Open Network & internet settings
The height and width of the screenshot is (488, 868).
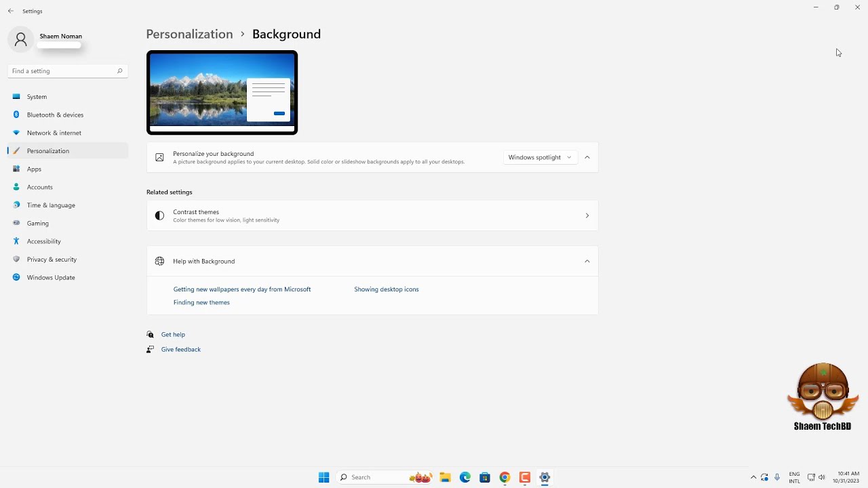67,133
